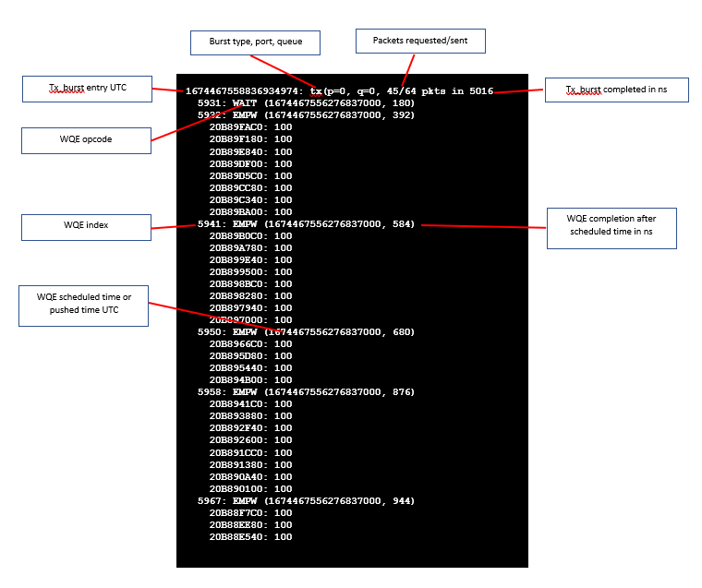Click the "WQE completion after scheduled time" box
The width and height of the screenshot is (702, 588).
[611, 228]
